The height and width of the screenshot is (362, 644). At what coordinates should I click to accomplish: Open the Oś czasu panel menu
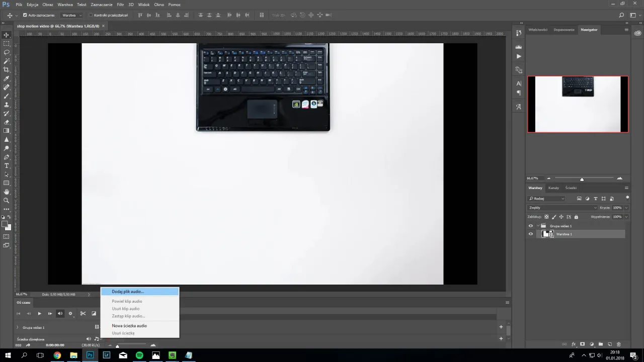click(x=507, y=302)
